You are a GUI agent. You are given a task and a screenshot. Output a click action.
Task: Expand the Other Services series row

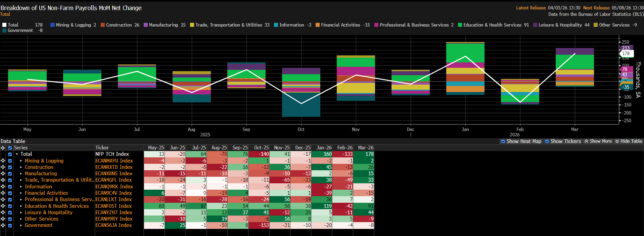coord(21,219)
